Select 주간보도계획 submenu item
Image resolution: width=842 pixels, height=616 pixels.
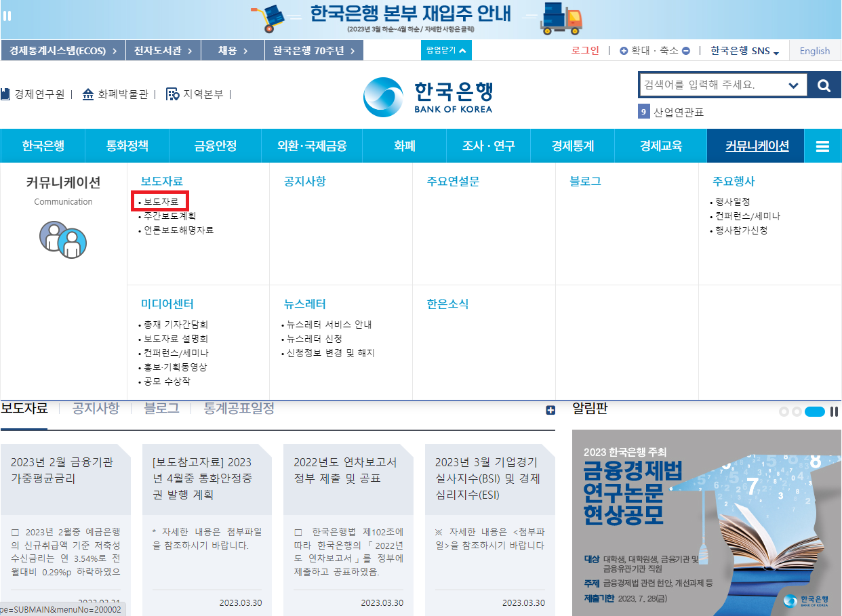click(169, 216)
